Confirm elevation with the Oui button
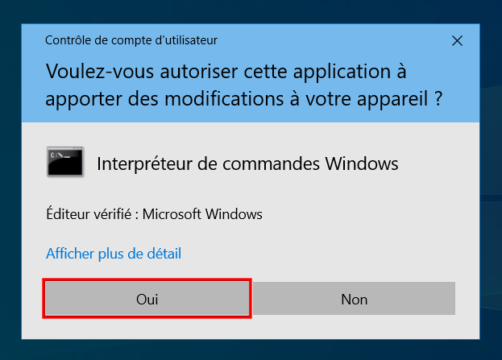502x360 pixels. point(147,299)
